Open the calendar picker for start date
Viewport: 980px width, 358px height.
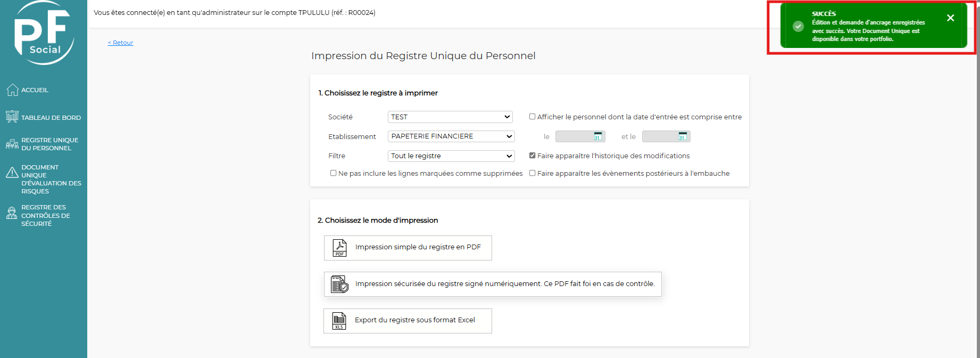[x=598, y=136]
